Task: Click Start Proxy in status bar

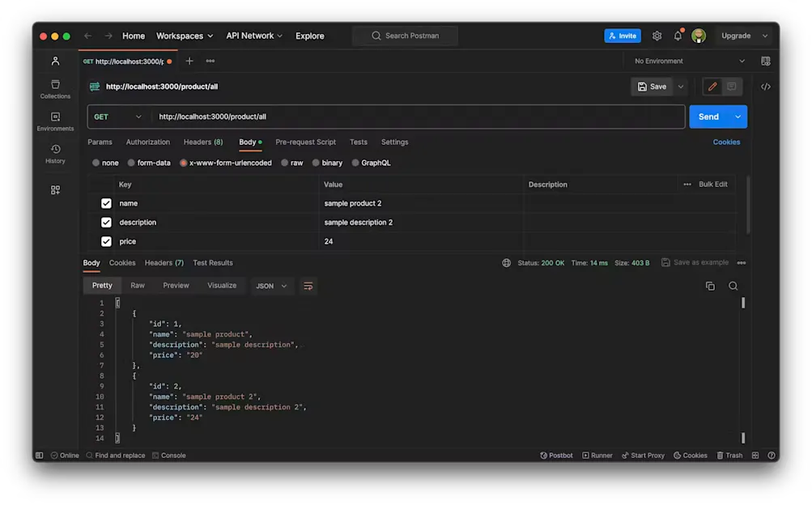Action: (x=643, y=456)
